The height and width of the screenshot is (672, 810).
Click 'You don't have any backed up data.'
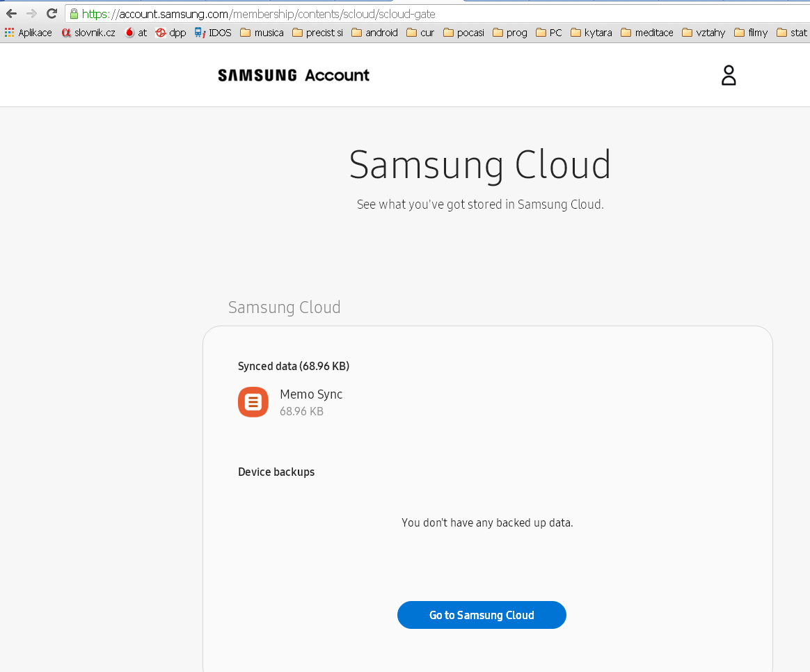point(487,522)
